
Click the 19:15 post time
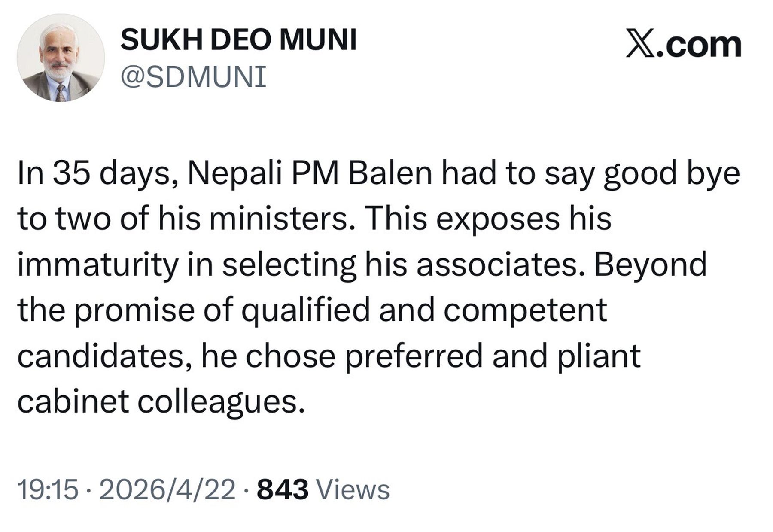click(48, 489)
